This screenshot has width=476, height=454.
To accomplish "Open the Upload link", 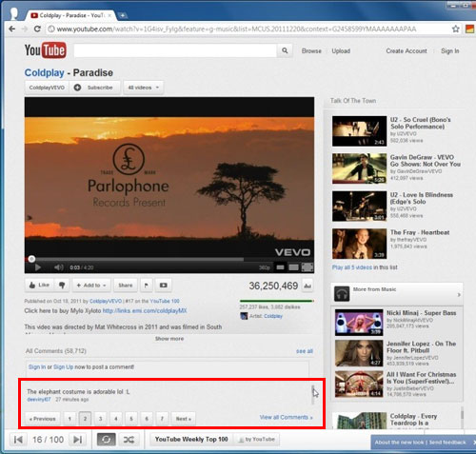I will [x=341, y=50].
